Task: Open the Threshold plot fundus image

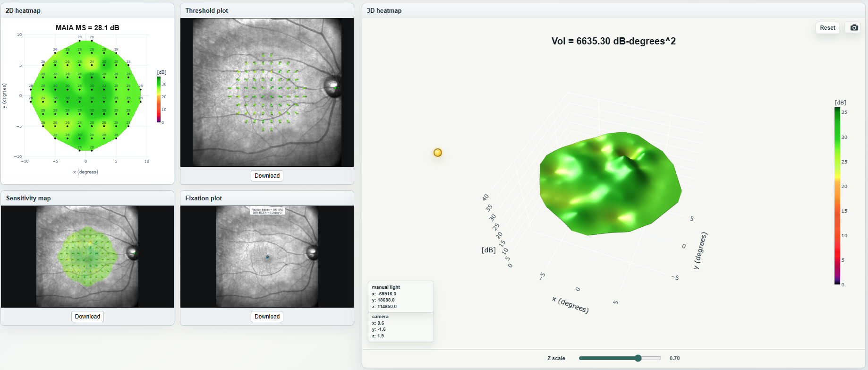Action: [267, 92]
